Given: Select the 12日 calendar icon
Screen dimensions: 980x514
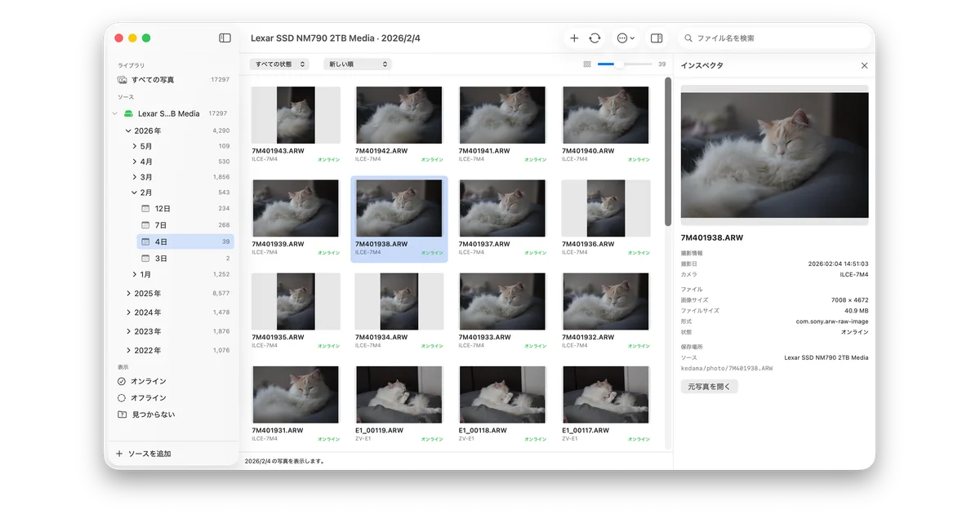Looking at the screenshot, I should point(145,209).
